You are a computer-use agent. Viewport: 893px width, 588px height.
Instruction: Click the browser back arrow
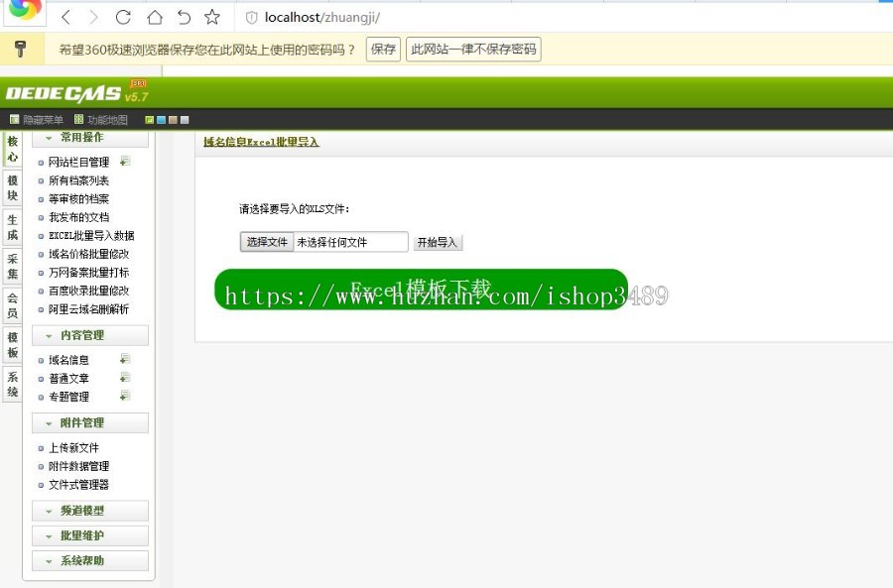click(x=65, y=17)
